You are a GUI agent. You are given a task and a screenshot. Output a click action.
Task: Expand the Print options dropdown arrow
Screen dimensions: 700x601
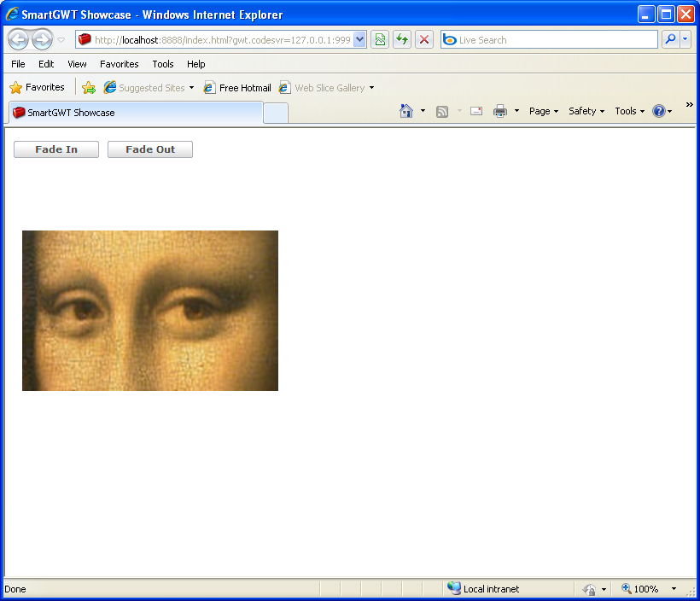pyautogui.click(x=516, y=111)
